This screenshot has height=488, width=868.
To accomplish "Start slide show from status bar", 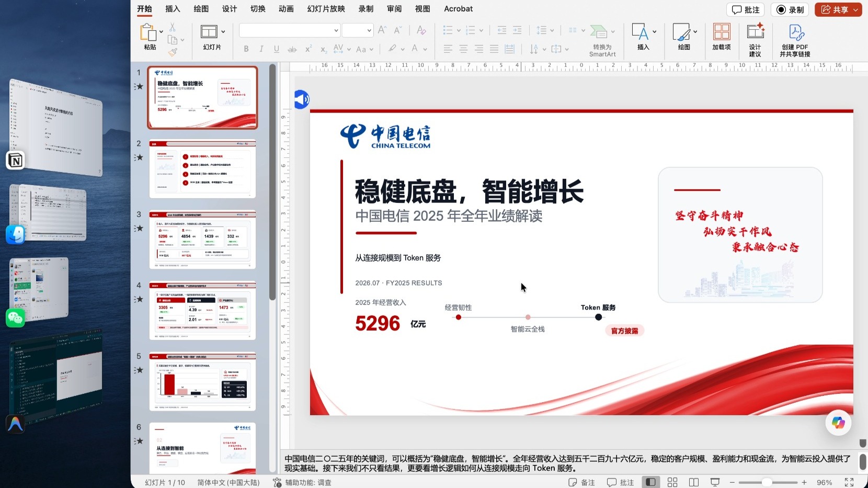I will [715, 482].
